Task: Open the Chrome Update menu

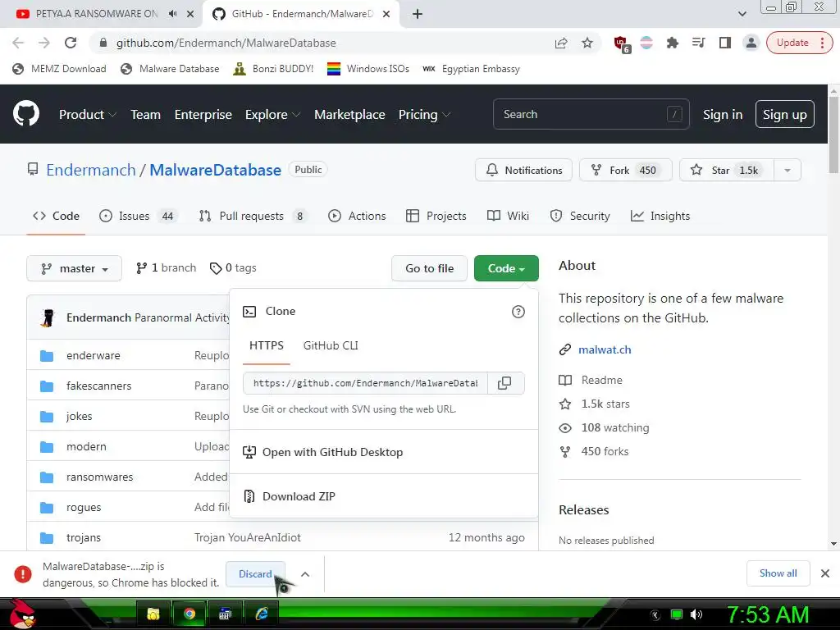Action: pyautogui.click(x=799, y=43)
